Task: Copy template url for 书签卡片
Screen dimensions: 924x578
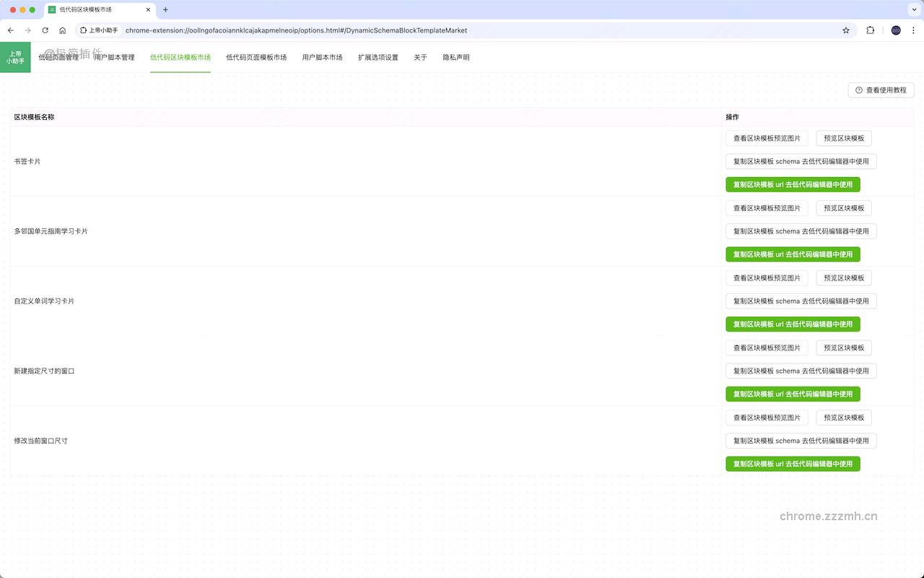Action: (793, 184)
